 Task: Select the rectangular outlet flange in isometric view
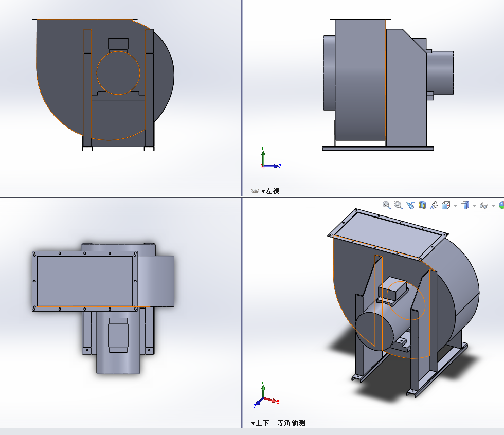click(388, 234)
